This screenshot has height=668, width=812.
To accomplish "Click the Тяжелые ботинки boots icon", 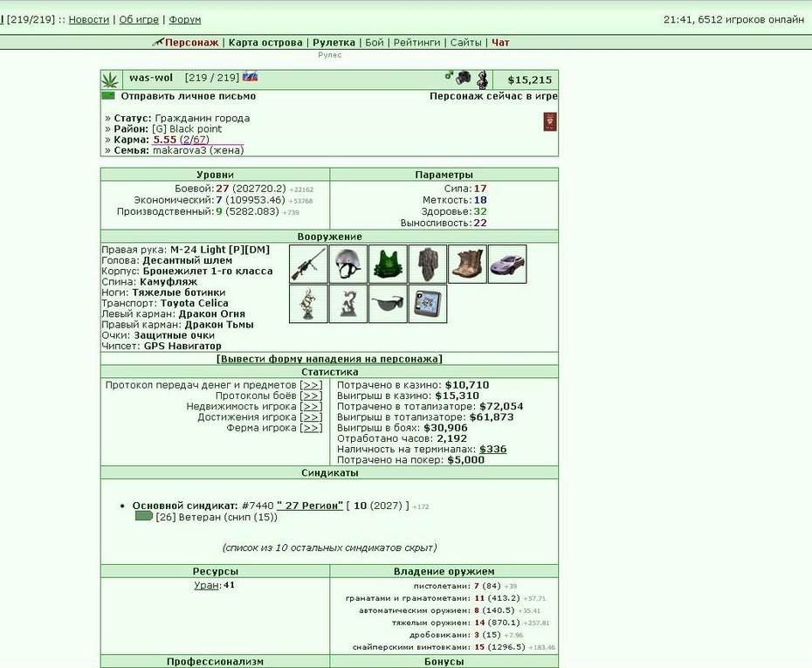I will coord(468,264).
